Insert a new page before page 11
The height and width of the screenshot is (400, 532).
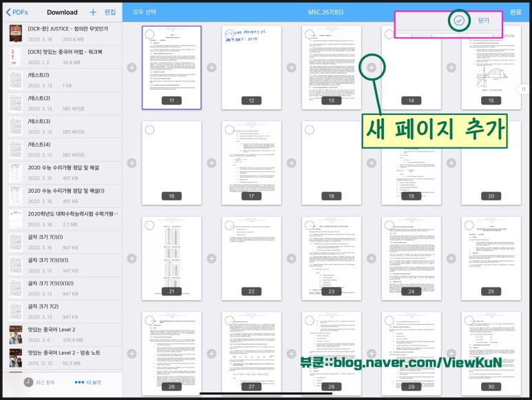coord(131,67)
